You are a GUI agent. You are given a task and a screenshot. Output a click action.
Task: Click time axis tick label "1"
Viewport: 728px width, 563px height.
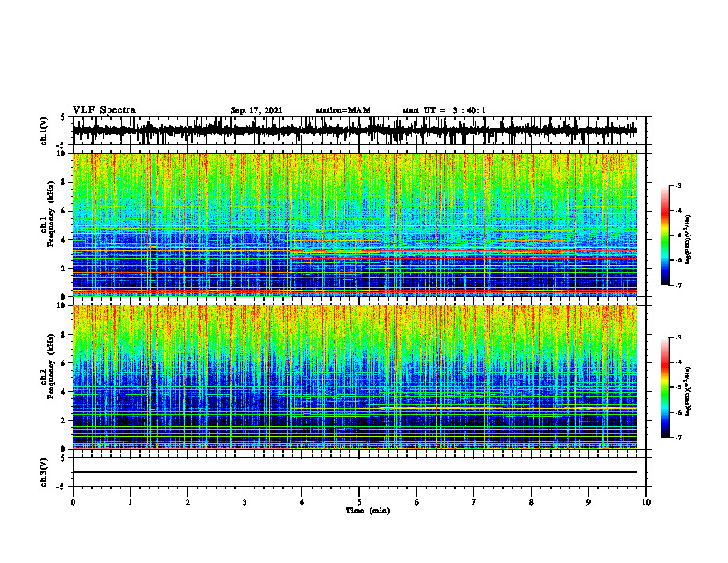point(130,502)
